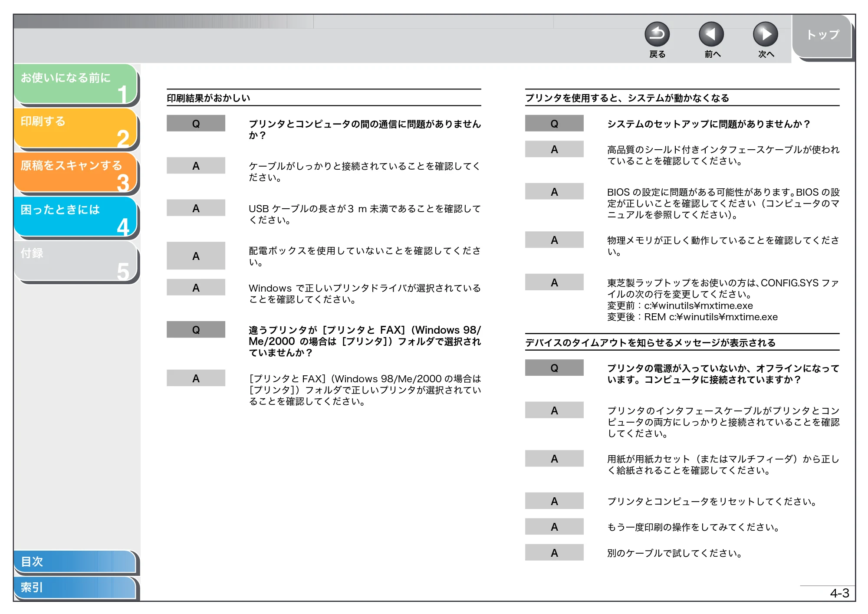Select heading デバイスのタイムアウトを知らせるメッセージが表示される
Image resolution: width=868 pixels, height=614 pixels.
click(650, 343)
